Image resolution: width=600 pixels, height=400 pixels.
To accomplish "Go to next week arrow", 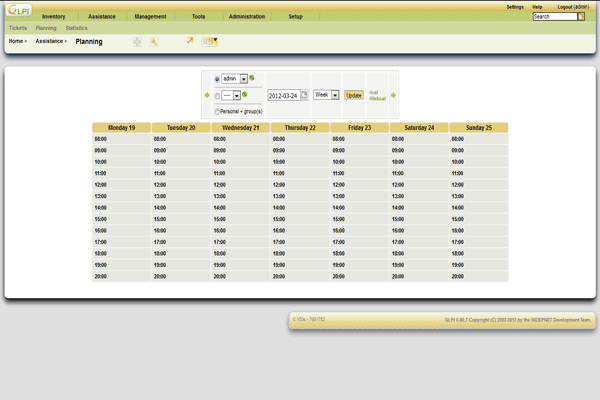I will (x=394, y=95).
